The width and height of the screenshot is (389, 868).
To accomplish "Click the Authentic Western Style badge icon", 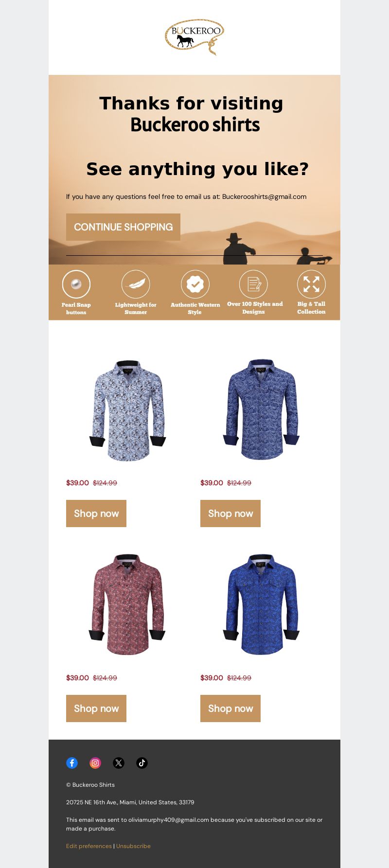I will [195, 284].
